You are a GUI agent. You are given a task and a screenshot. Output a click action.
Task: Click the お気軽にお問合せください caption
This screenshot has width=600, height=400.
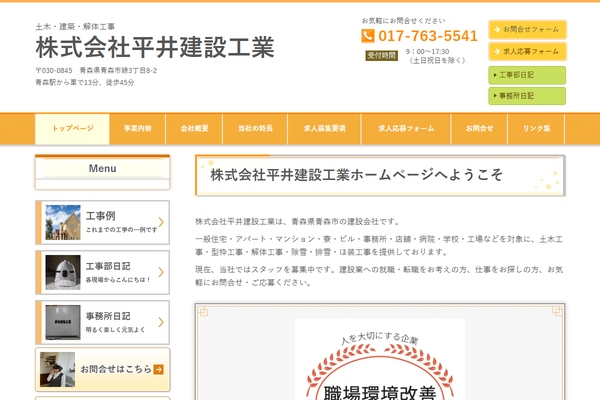(403, 21)
